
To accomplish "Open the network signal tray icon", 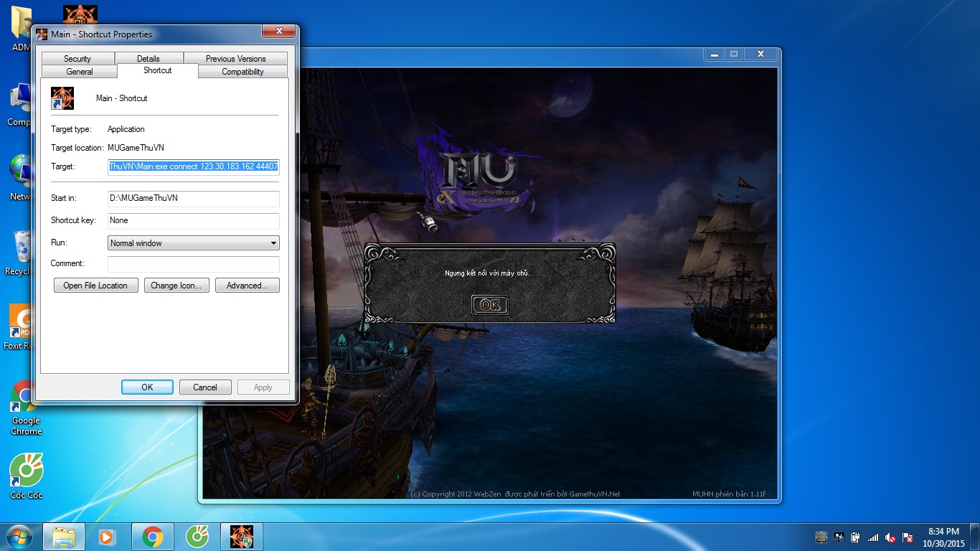I will [x=873, y=537].
